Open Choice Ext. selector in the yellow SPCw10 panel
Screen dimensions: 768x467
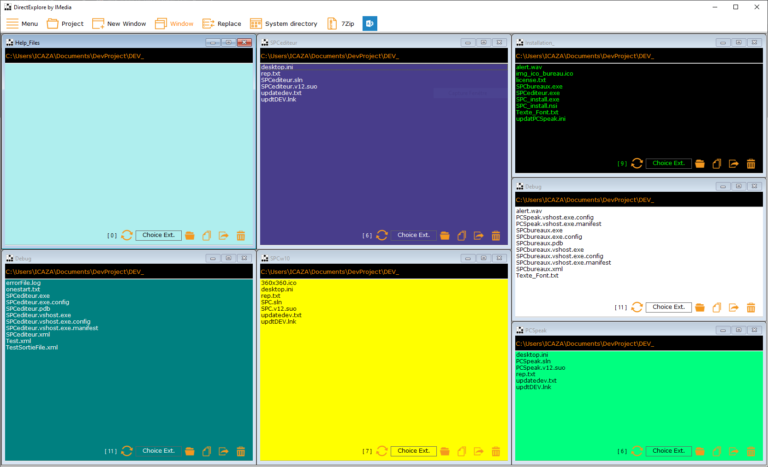(x=413, y=451)
